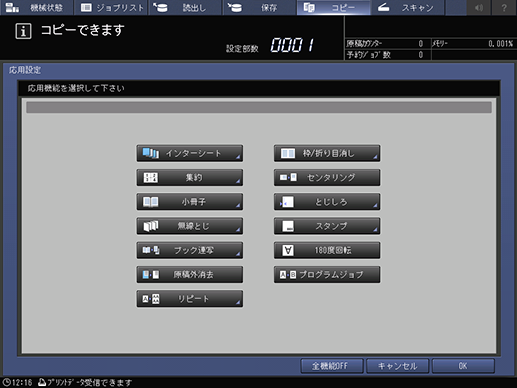Click the clock icon in status bar

click(6, 382)
